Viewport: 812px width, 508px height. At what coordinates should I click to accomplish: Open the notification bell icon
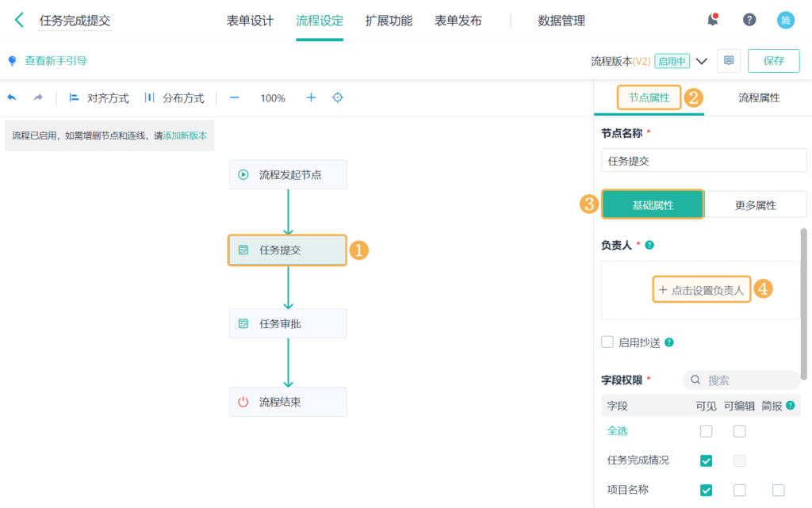(x=712, y=19)
